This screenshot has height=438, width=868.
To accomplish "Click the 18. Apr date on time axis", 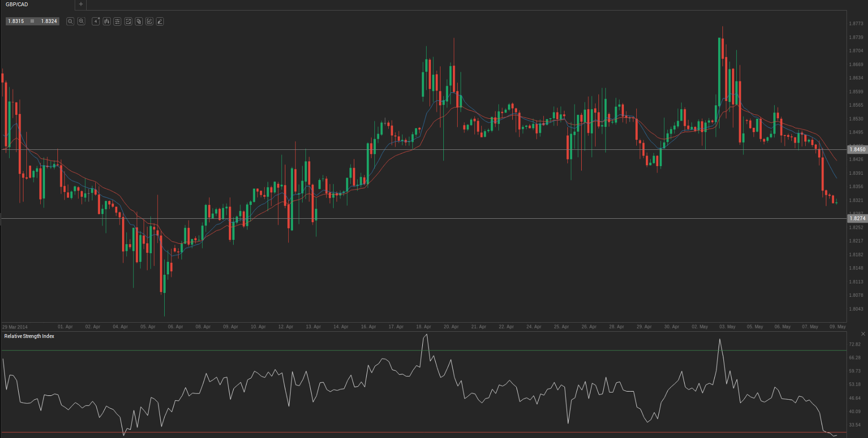I will coord(423,327).
